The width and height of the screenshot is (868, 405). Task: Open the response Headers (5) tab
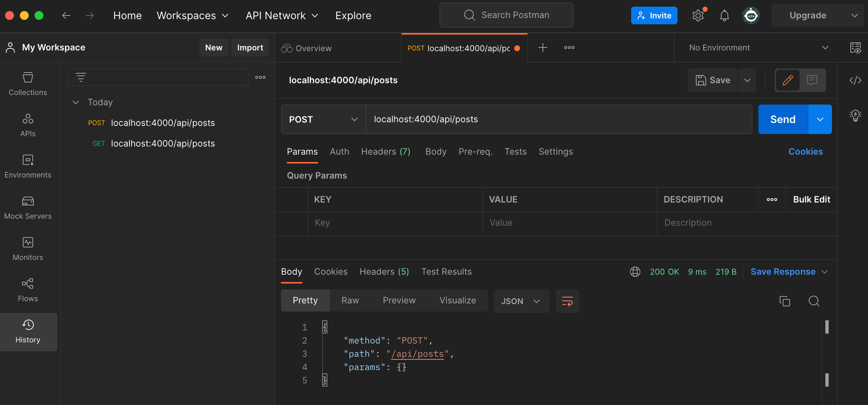coord(384,272)
